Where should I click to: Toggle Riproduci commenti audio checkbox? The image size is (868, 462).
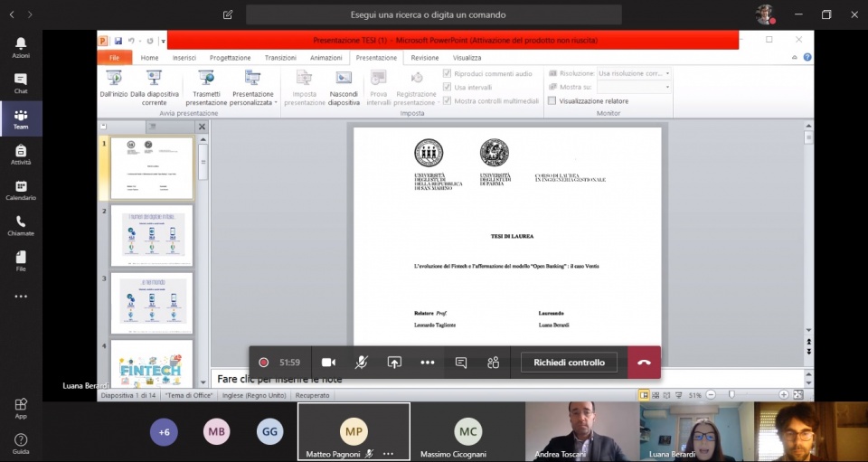tap(448, 73)
